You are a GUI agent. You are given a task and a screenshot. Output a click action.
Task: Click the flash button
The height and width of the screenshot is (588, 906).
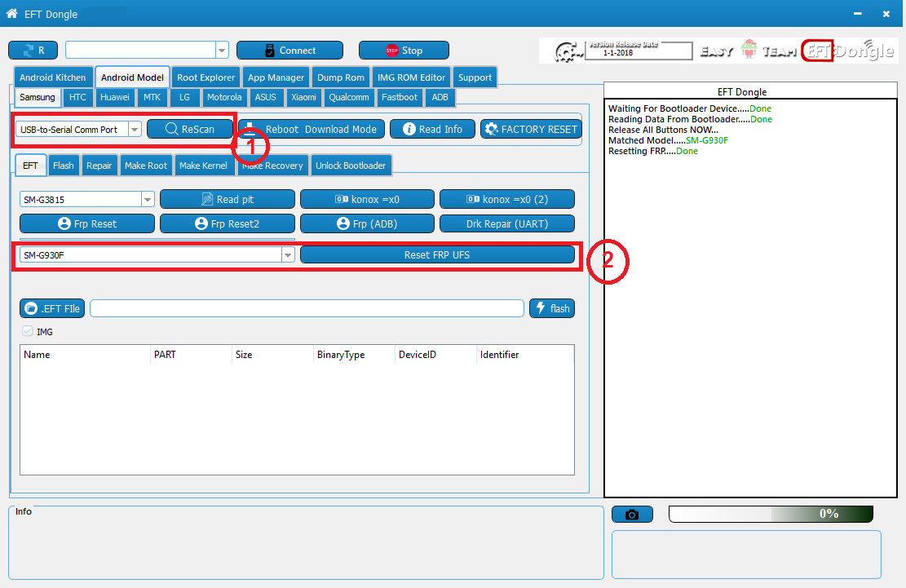552,308
